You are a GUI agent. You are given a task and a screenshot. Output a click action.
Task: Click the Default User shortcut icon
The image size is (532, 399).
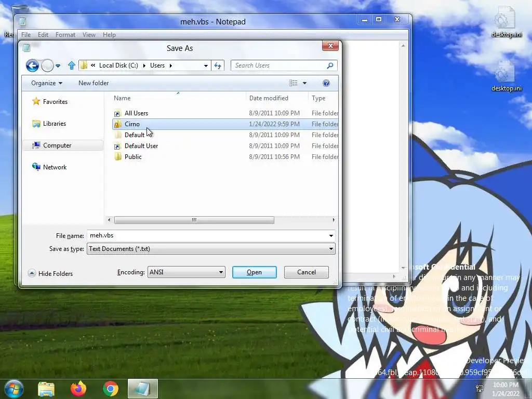tap(117, 146)
